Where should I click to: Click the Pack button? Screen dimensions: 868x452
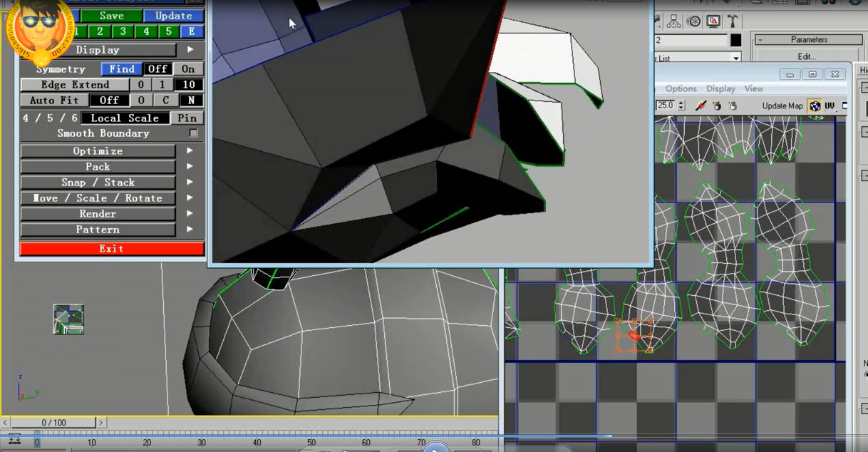(98, 167)
